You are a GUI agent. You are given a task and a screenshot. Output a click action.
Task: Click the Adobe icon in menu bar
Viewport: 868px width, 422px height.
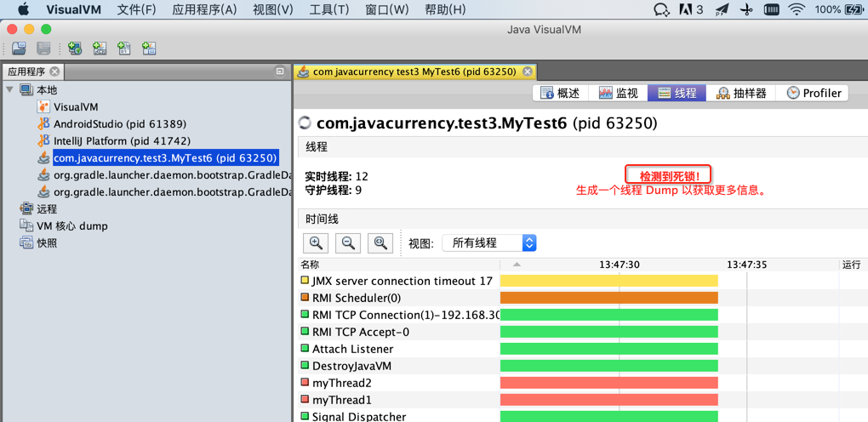(x=687, y=9)
